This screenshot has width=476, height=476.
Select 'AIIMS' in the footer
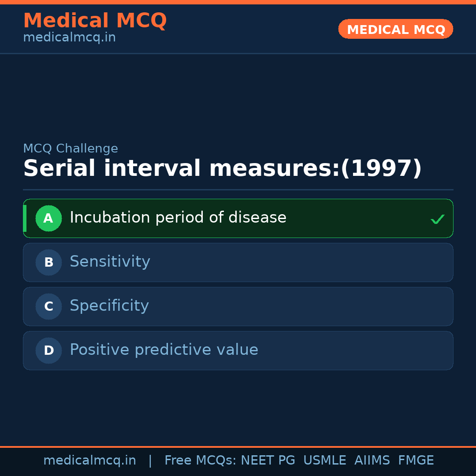click(x=372, y=461)
